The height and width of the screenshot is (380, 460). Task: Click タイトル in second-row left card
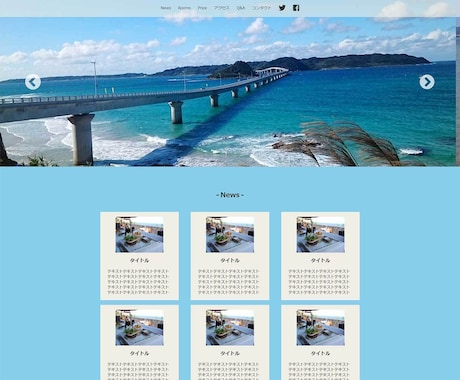tap(139, 353)
